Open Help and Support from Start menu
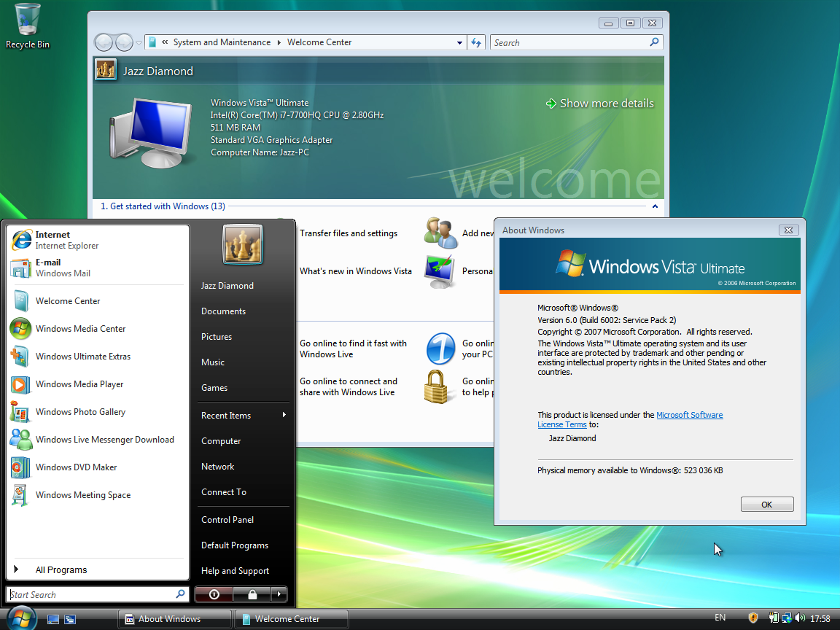The height and width of the screenshot is (630, 840). (235, 571)
